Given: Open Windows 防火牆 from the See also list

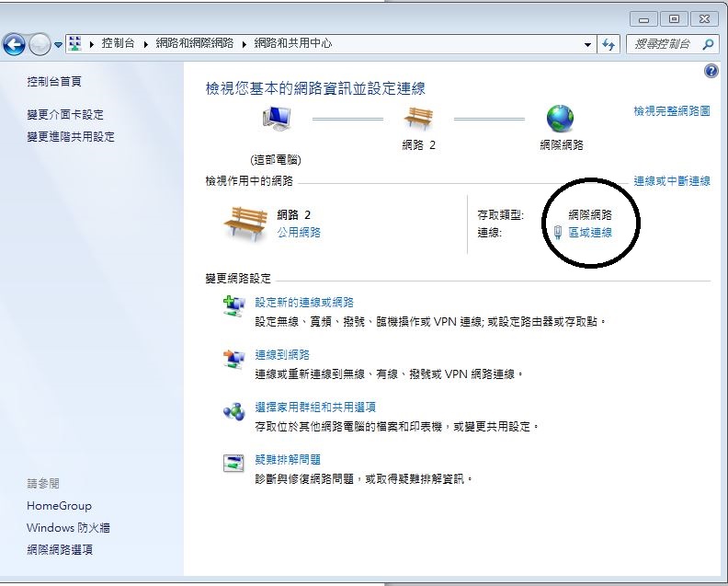Looking at the screenshot, I should pyautogui.click(x=68, y=528).
